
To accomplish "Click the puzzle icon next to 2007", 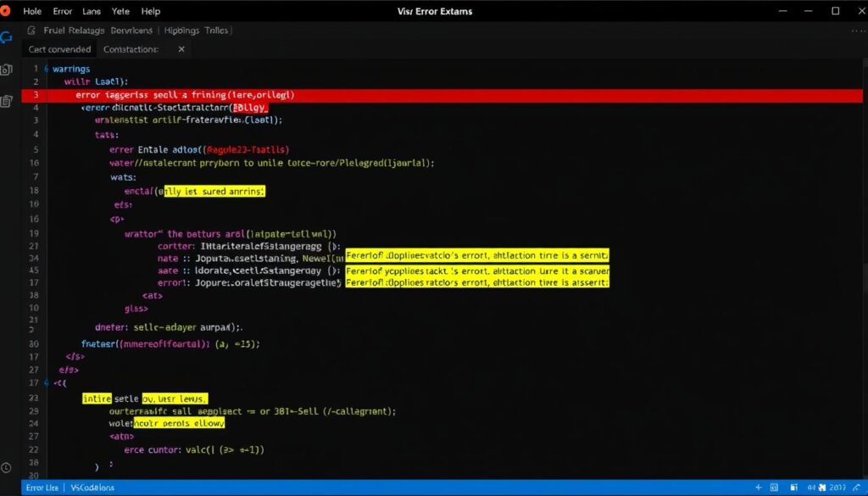I will (x=822, y=488).
